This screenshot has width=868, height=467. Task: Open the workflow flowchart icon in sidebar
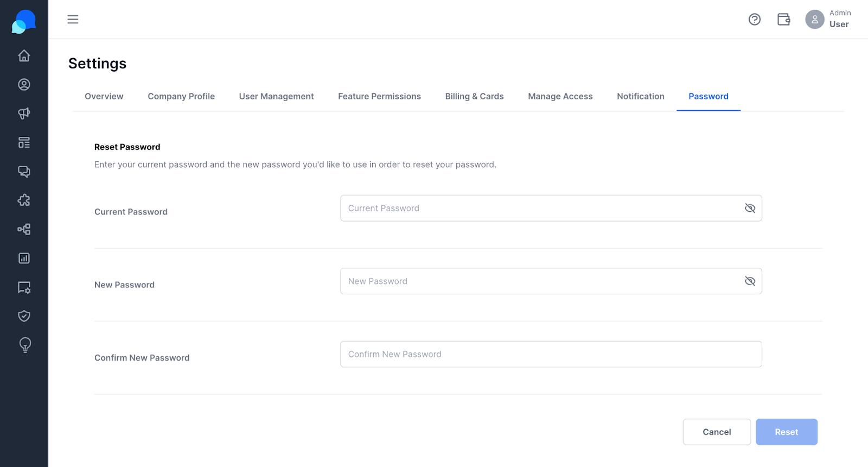(24, 229)
